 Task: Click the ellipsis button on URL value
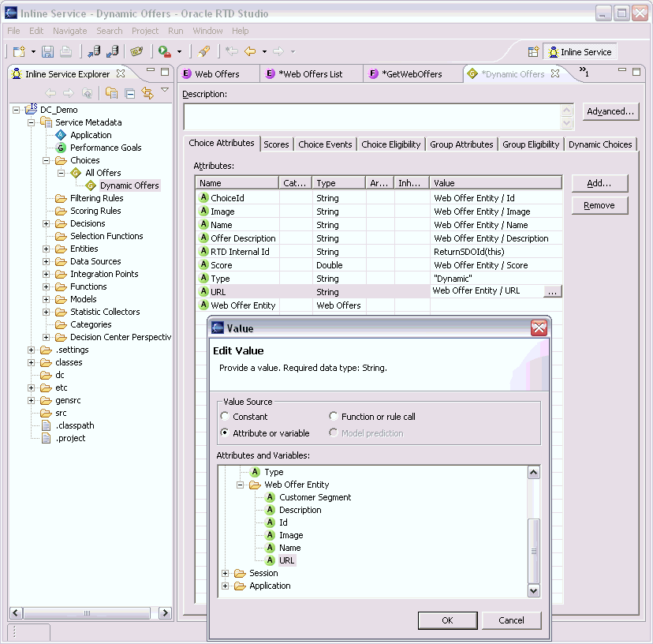click(x=552, y=291)
